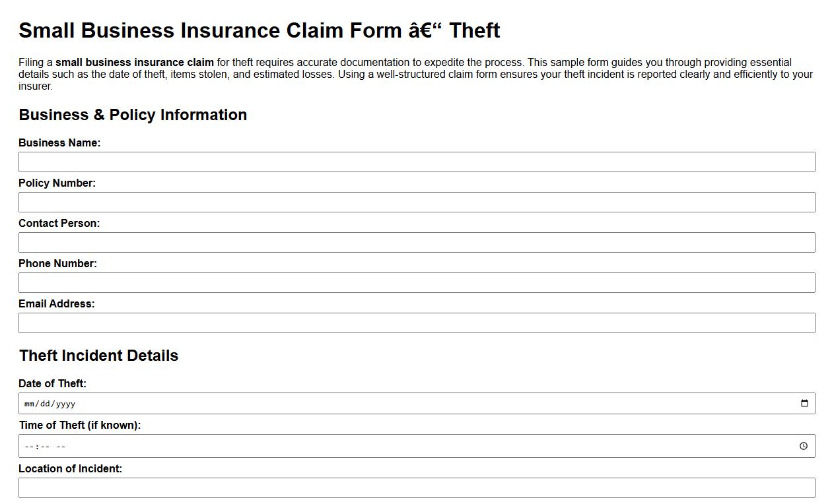Click the Theft Incident Details heading
This screenshot has width=834, height=504.
98,355
